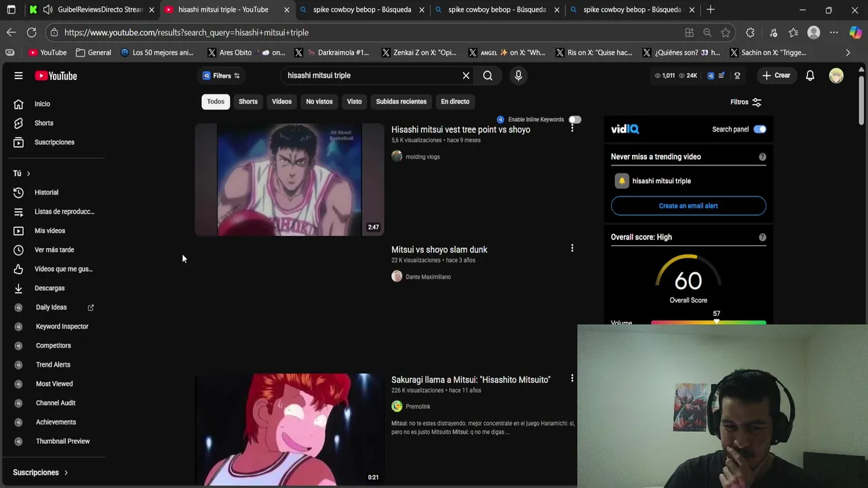Open the Edge profile avatar
868x488 pixels.
point(814,33)
